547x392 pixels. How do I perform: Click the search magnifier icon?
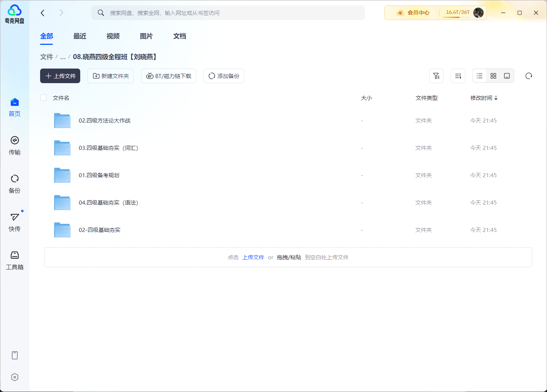point(101,13)
